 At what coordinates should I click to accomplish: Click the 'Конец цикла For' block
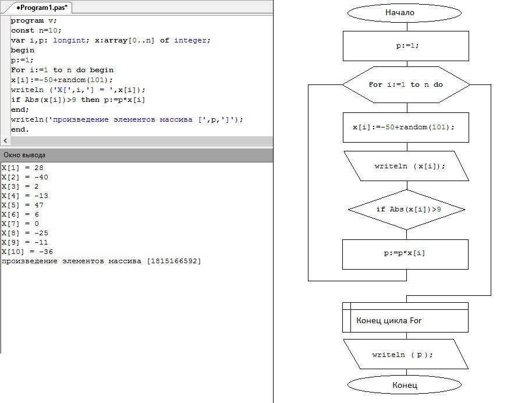point(406,317)
